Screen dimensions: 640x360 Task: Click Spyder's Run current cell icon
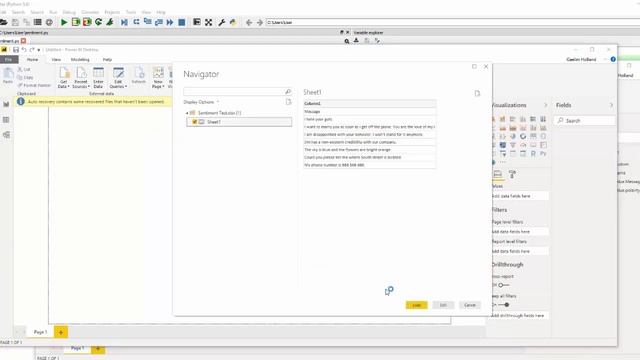coord(76,22)
